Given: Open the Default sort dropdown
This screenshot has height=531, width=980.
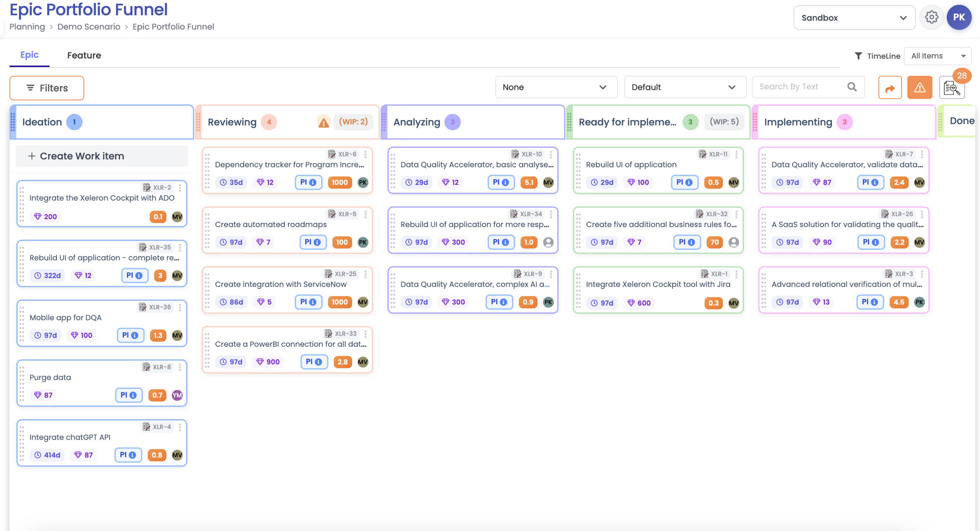Looking at the screenshot, I should pyautogui.click(x=685, y=87).
